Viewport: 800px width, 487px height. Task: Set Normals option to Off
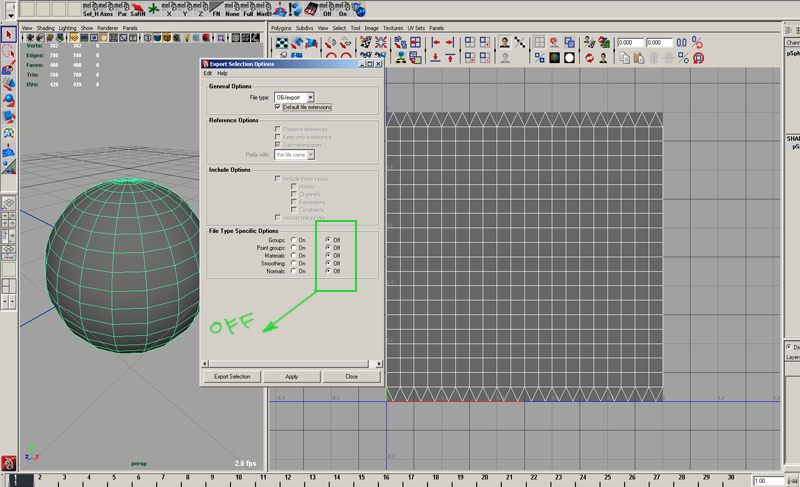coord(328,271)
